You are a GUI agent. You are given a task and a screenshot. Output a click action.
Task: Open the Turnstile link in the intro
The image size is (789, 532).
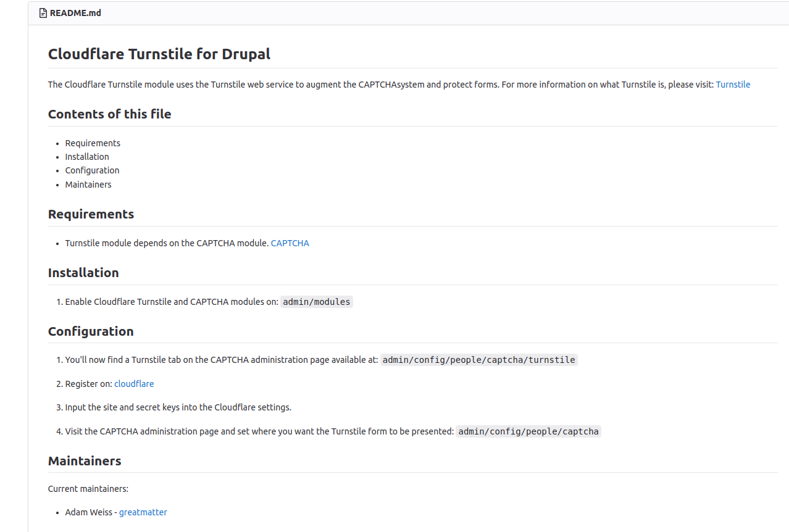(x=733, y=85)
